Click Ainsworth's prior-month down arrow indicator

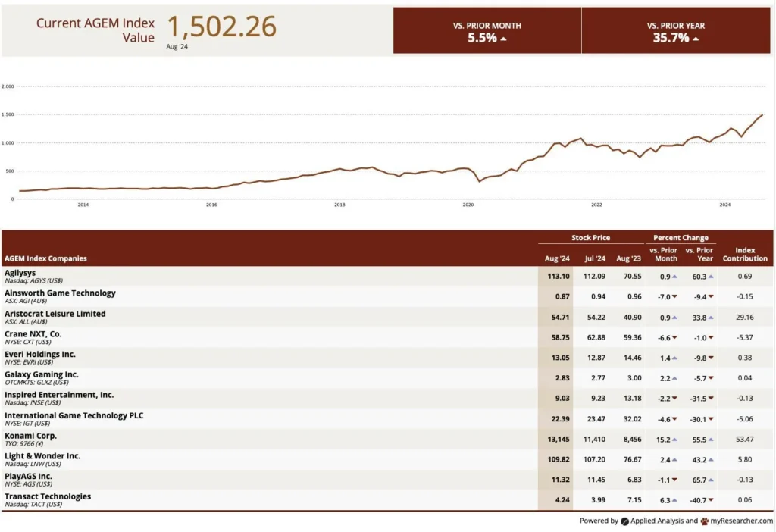coord(674,297)
